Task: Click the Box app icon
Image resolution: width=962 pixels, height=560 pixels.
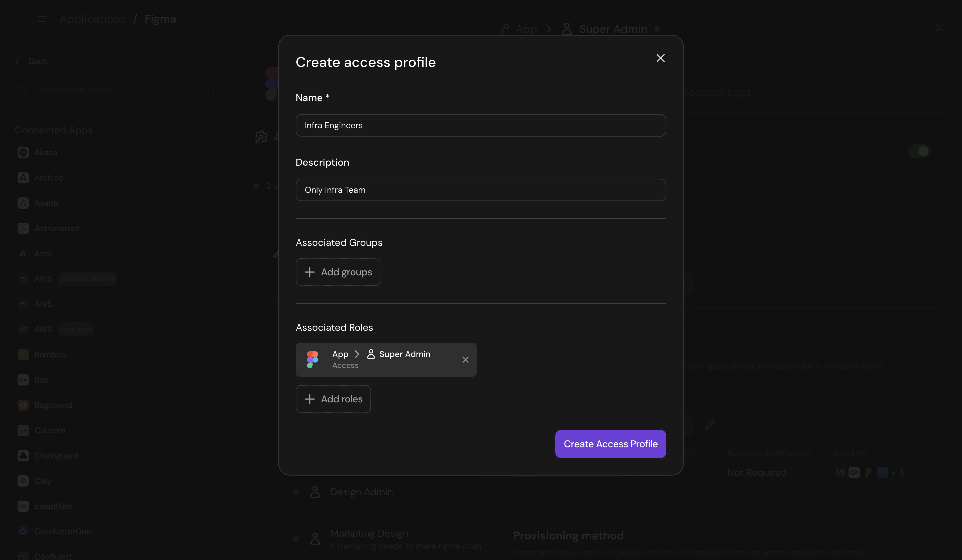Action: click(23, 380)
